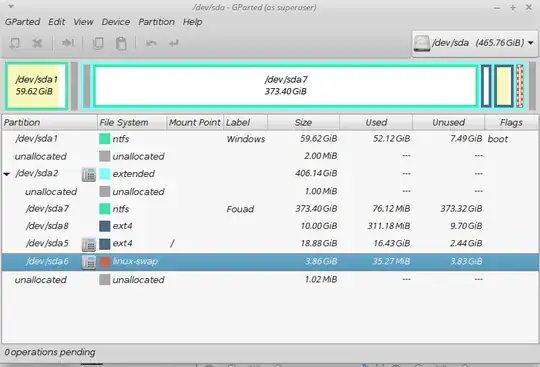Select the /dev/sda7 partition row
540x367 pixels.
[x=270, y=209]
